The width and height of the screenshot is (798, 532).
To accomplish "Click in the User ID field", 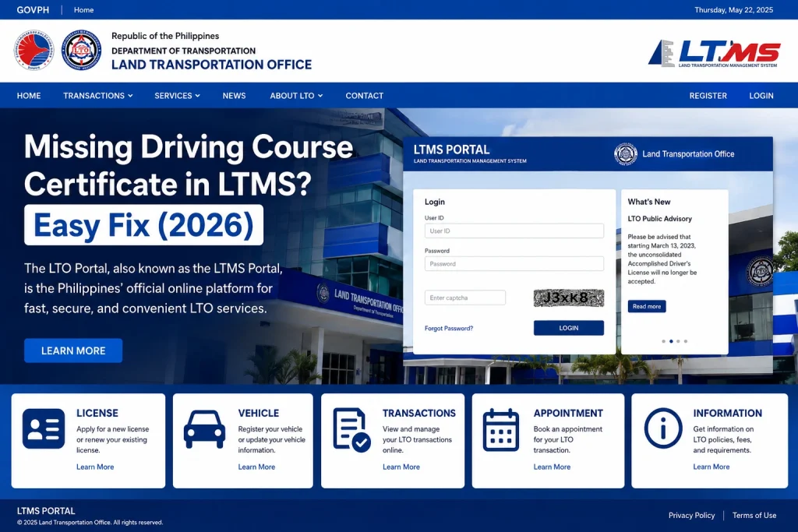I will pos(514,231).
